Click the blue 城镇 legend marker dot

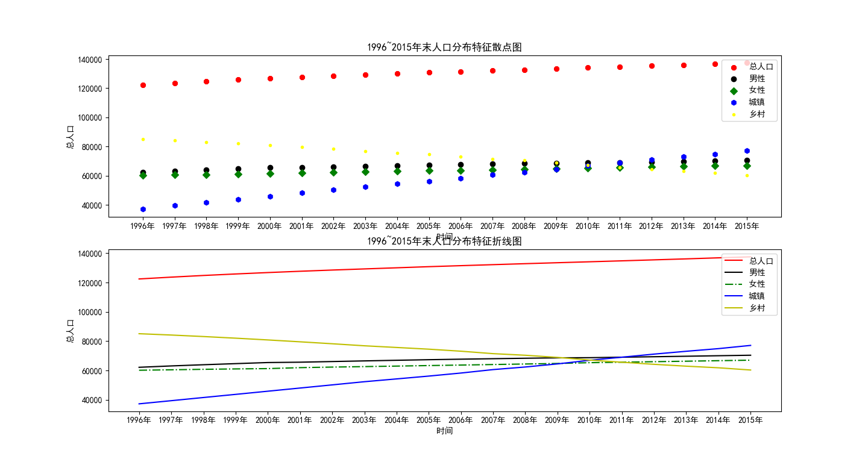(x=734, y=102)
